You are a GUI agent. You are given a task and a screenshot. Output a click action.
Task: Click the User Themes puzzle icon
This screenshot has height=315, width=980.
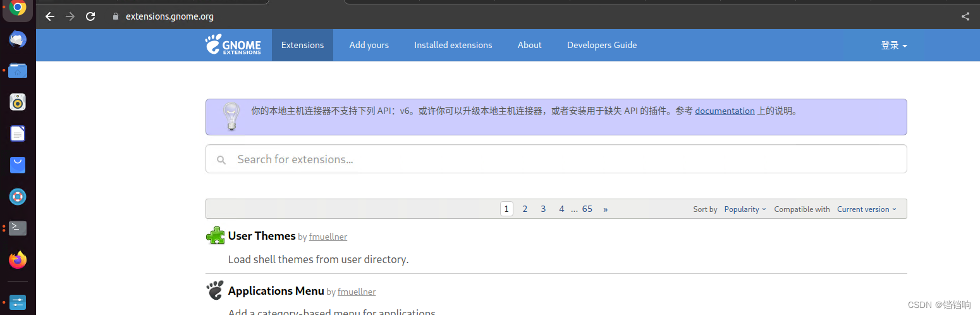pos(216,236)
